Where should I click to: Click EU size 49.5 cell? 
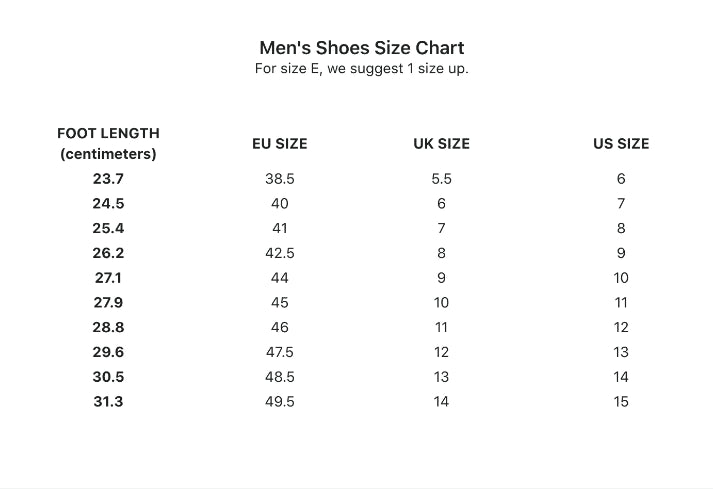[x=280, y=401]
